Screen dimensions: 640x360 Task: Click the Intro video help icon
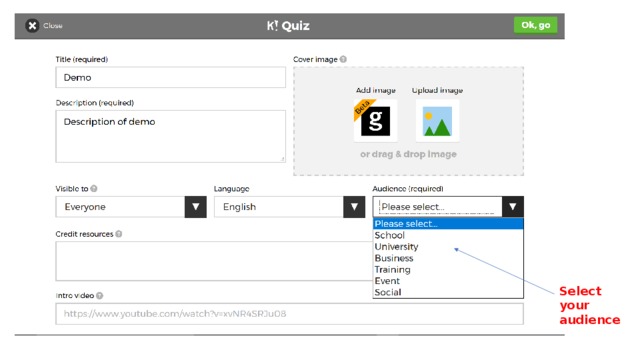click(100, 296)
